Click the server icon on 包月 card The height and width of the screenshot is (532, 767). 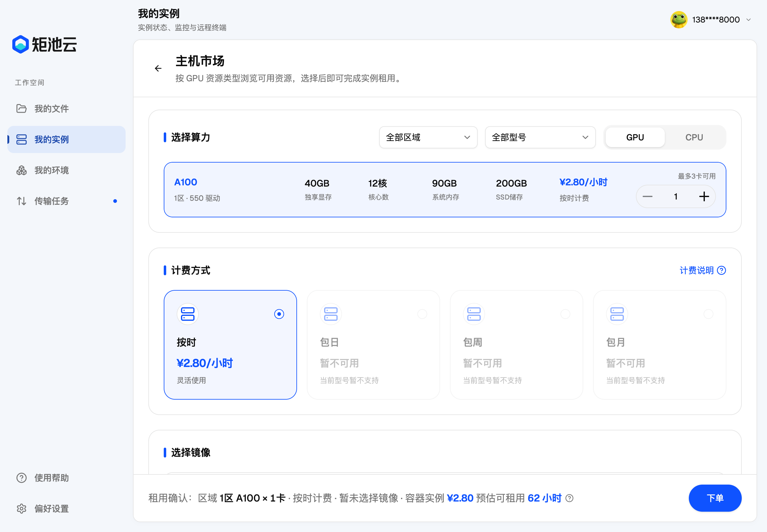617,314
